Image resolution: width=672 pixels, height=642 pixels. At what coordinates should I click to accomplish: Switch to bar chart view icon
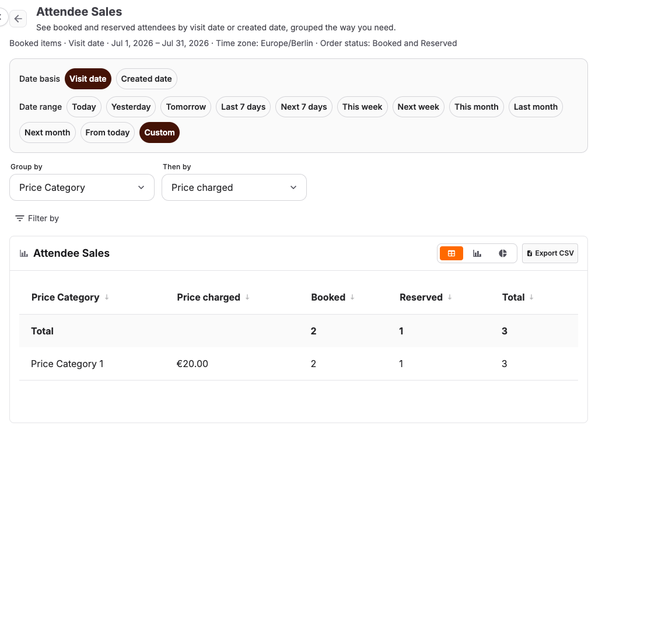(477, 253)
